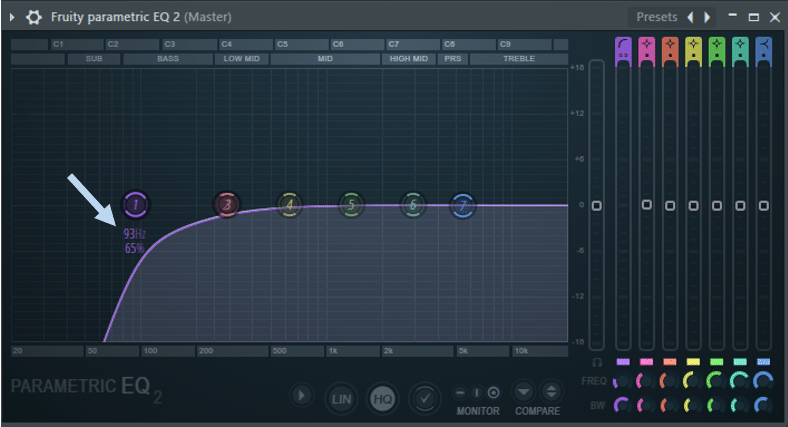The image size is (788, 427).
Task: Click the yellow band 4 color swatch
Action: coord(693,362)
